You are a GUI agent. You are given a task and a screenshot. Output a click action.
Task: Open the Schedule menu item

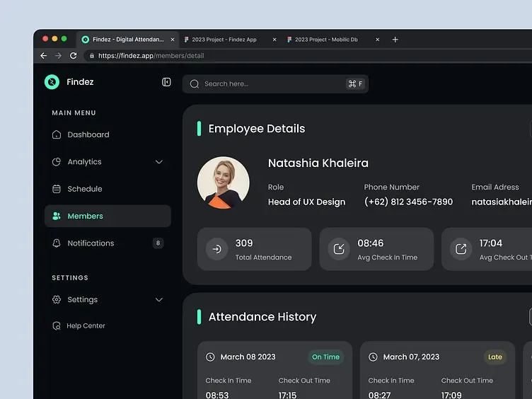tap(108, 189)
